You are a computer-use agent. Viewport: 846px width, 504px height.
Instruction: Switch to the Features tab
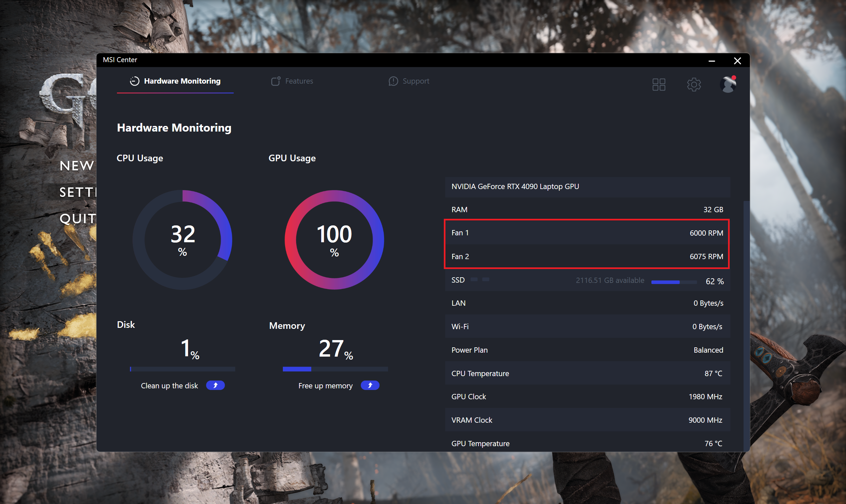click(292, 81)
